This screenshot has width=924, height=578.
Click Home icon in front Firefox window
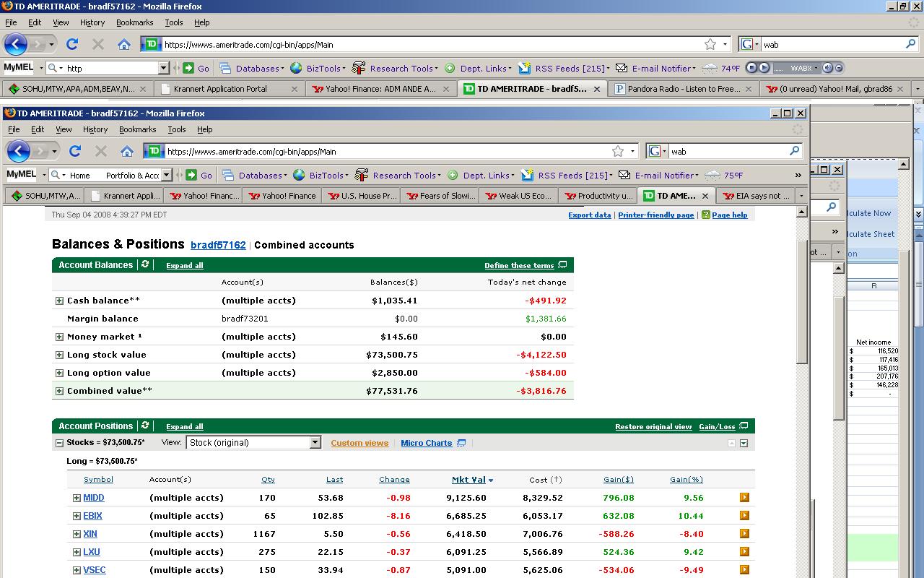click(x=127, y=151)
